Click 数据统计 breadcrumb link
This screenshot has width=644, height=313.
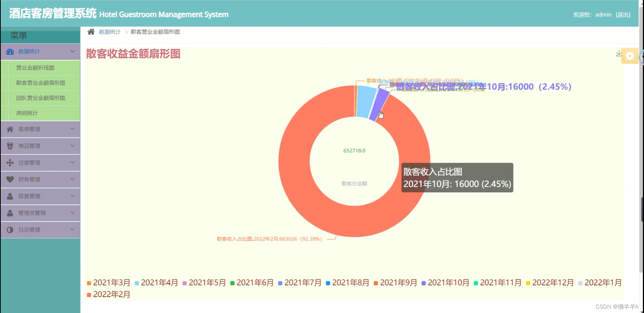click(109, 32)
